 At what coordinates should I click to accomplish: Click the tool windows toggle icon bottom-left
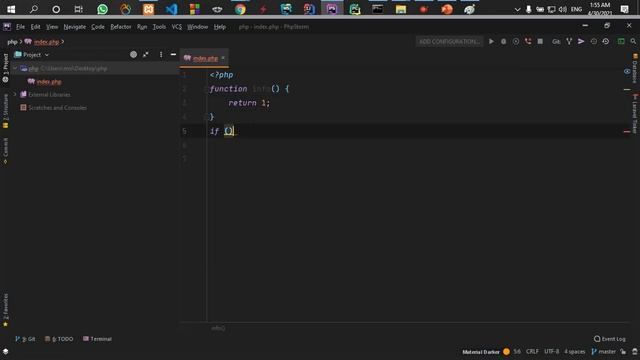point(5,351)
